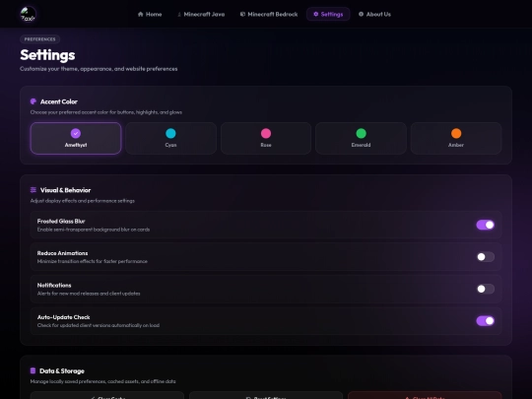Click the Accent Color section title
This screenshot has width=532, height=399.
(59, 101)
